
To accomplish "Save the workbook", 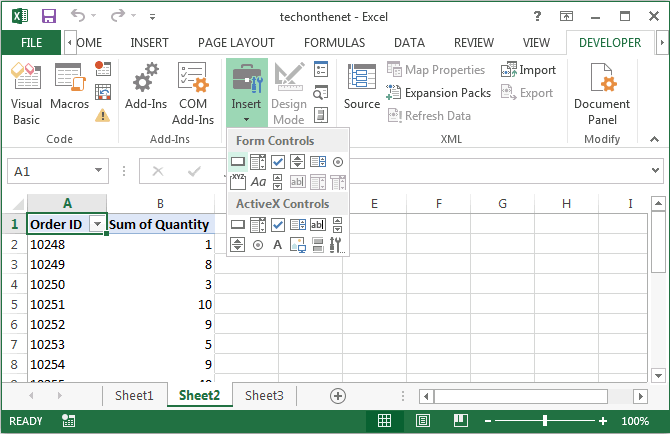I will [x=49, y=16].
